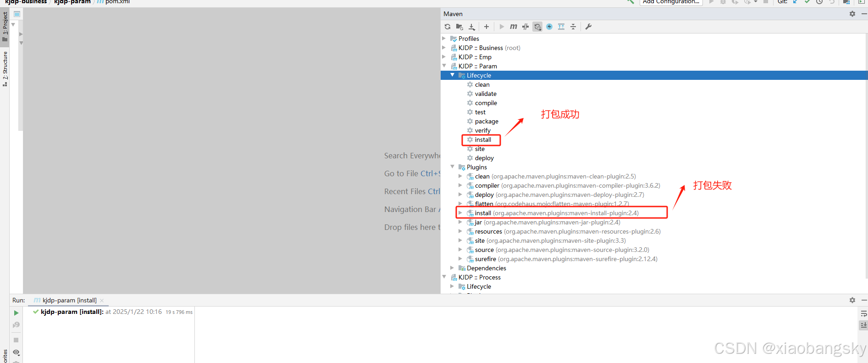Execute Maven goal 'm' icon
The image size is (868, 363).
click(514, 27)
